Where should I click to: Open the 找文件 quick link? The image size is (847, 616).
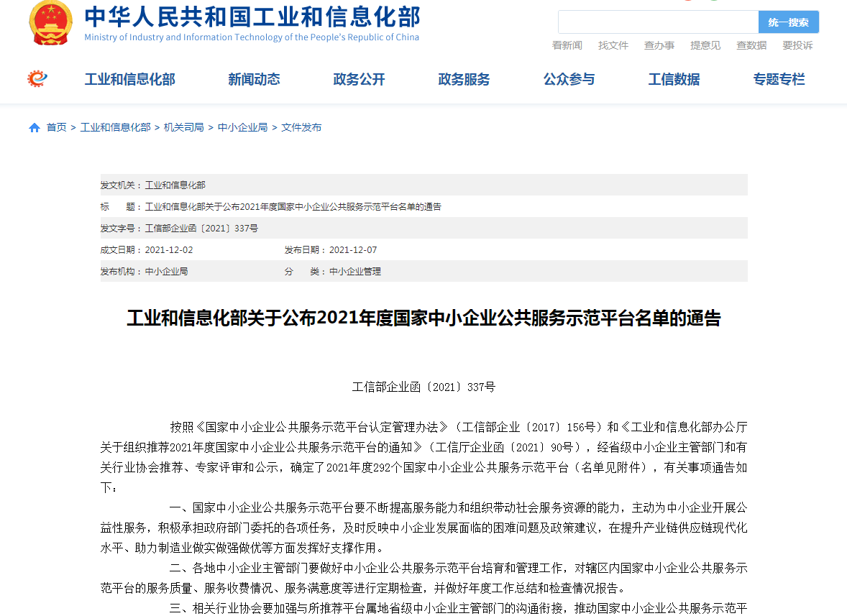pyautogui.click(x=613, y=45)
